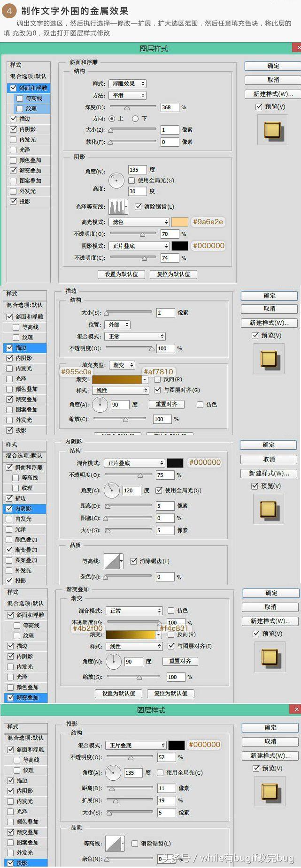Open the 样式 dropdown showing 浮雕效果
Viewport: 301px width, 868px height.
tap(128, 83)
